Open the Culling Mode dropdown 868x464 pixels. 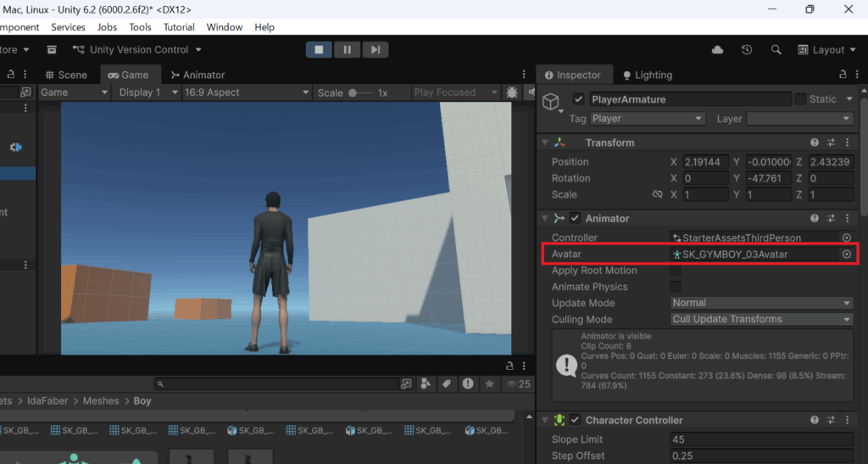point(761,320)
